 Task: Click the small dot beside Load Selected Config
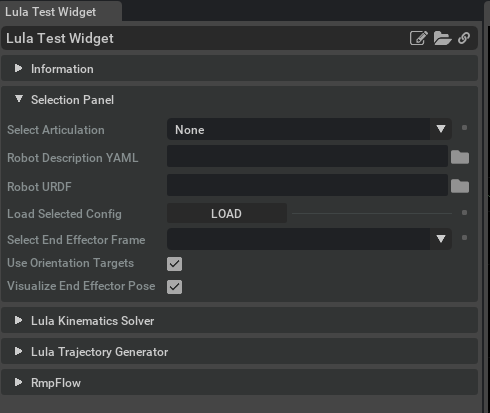(x=464, y=213)
